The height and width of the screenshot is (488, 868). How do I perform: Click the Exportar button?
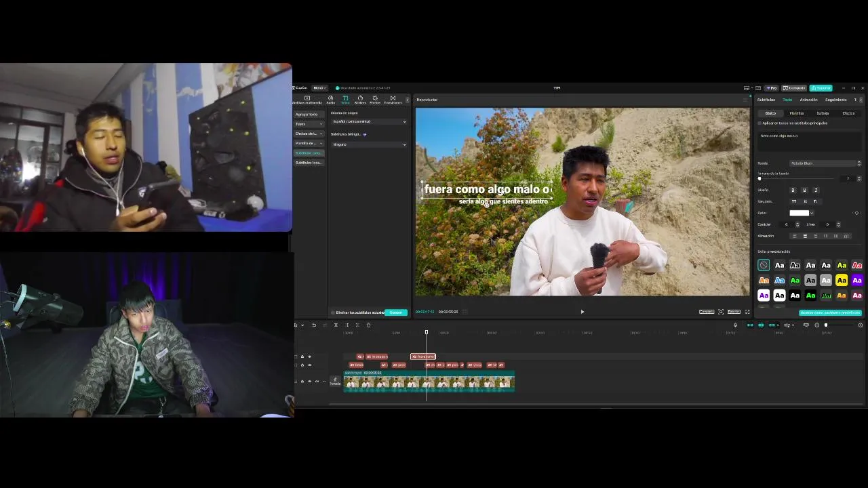(x=821, y=88)
